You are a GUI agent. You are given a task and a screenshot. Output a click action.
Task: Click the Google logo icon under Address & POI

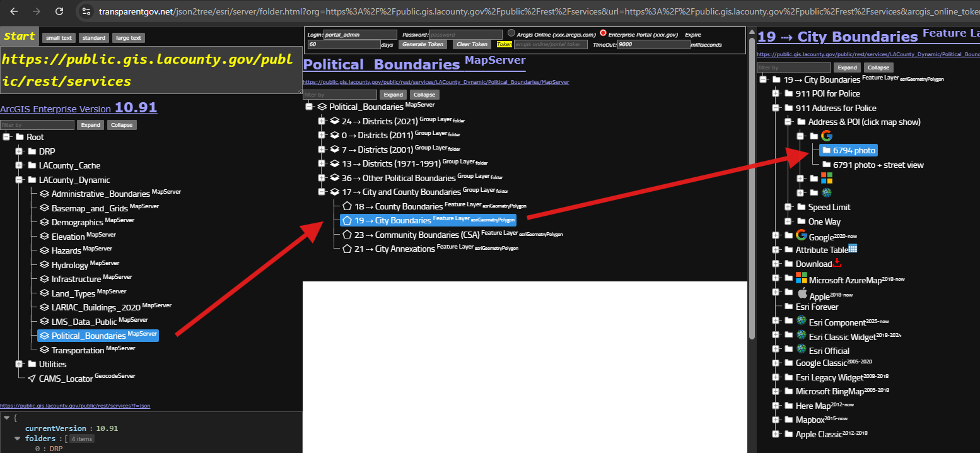[827, 136]
